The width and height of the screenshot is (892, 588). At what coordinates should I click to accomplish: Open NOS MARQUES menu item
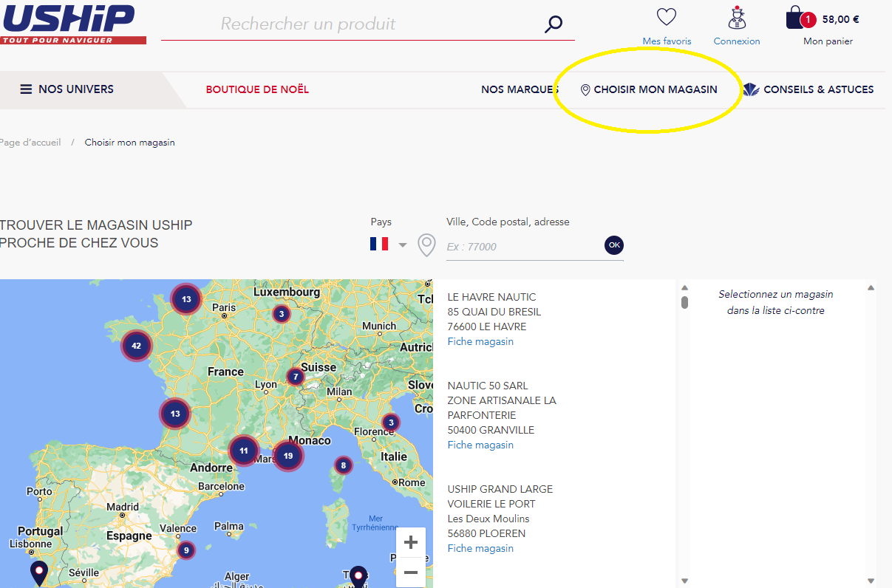click(520, 89)
